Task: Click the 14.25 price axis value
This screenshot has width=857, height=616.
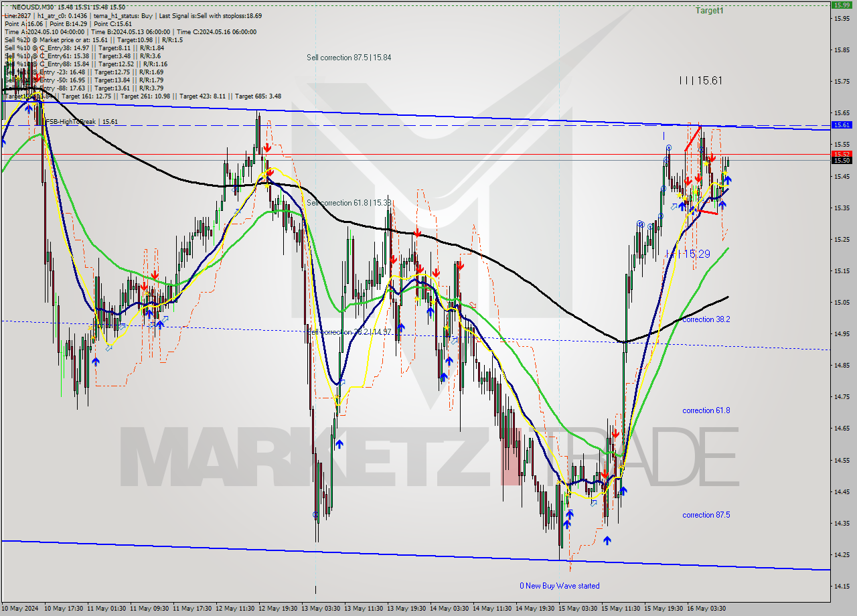Action: pyautogui.click(x=842, y=555)
